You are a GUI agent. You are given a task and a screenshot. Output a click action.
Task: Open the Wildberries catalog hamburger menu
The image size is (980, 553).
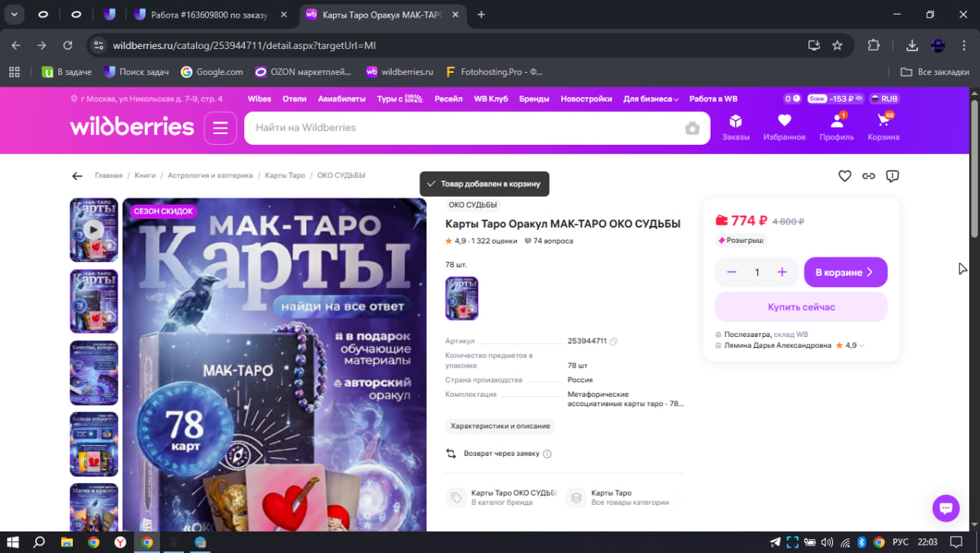220,128
